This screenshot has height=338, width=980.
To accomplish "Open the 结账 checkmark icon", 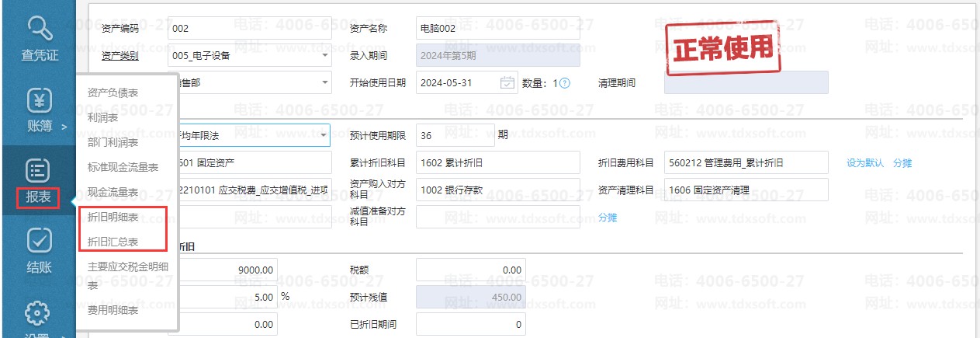I will coord(38,242).
